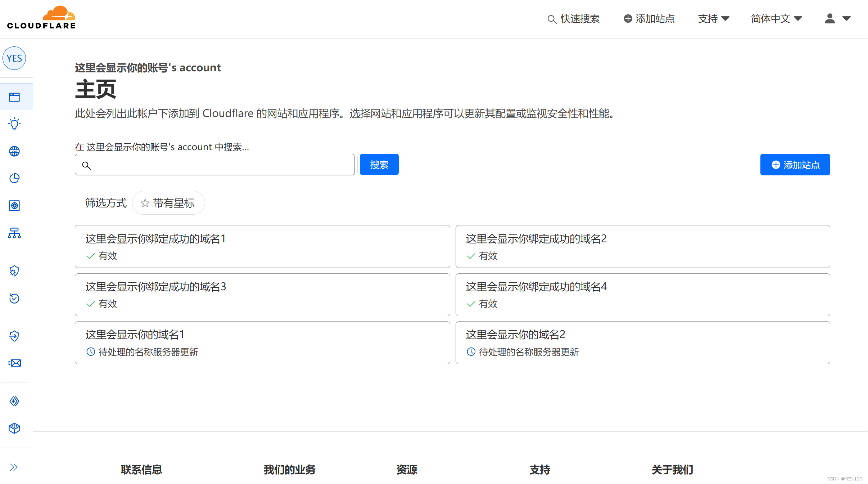Screen dimensions: 868x484
Task: Open the 支持 dropdown menu
Action: coord(713,19)
